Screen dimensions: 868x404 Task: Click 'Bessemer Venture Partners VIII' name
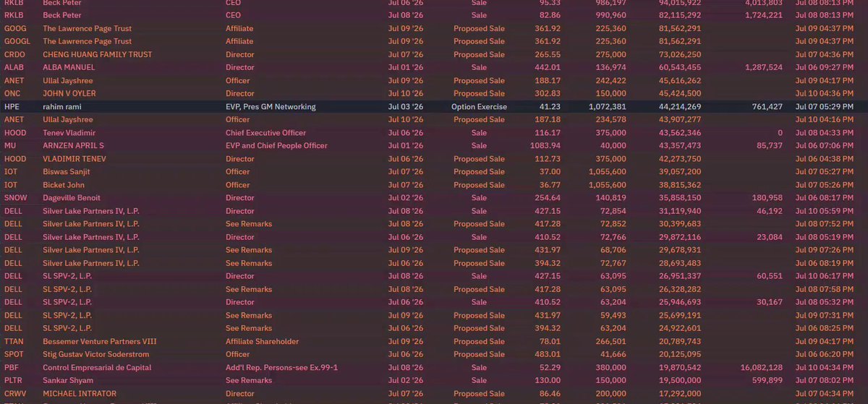(100, 340)
